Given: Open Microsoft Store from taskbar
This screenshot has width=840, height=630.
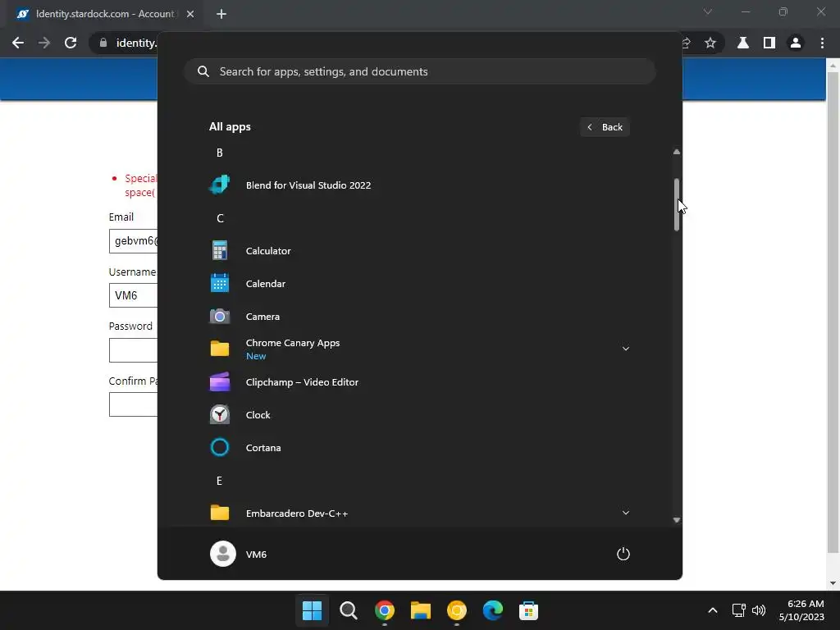Looking at the screenshot, I should (x=528, y=610).
